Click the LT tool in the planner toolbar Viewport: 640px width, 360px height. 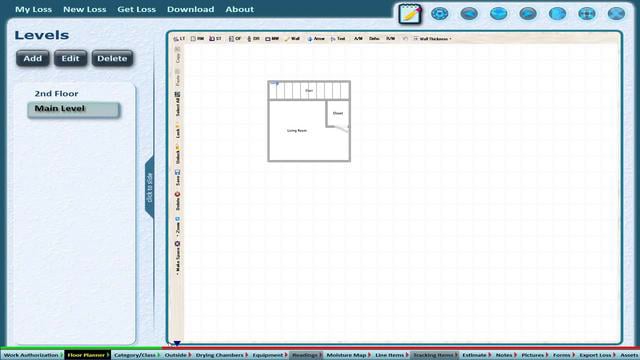pyautogui.click(x=179, y=39)
